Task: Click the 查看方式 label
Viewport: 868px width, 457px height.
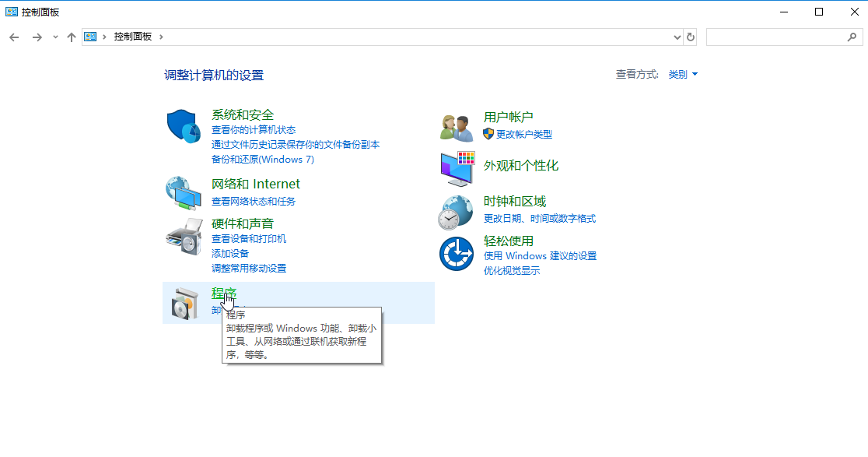Action: [637, 74]
